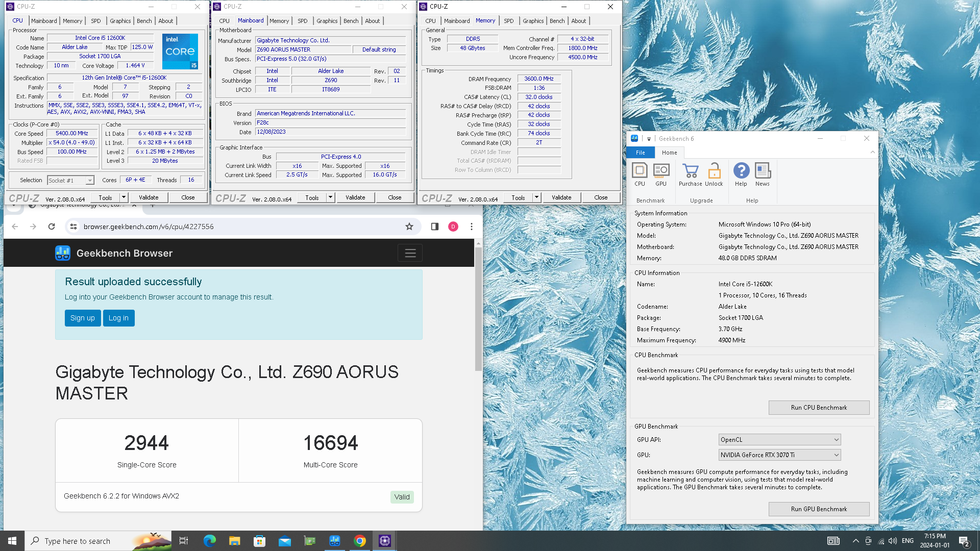980x551 pixels.
Task: Click the Geekbench Browser logo
Action: pyautogui.click(x=63, y=253)
